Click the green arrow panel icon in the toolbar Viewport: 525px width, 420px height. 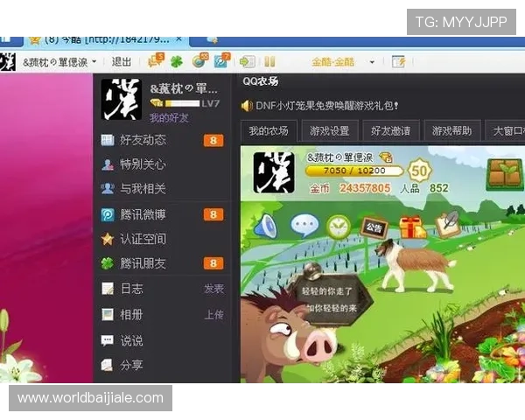(x=248, y=61)
